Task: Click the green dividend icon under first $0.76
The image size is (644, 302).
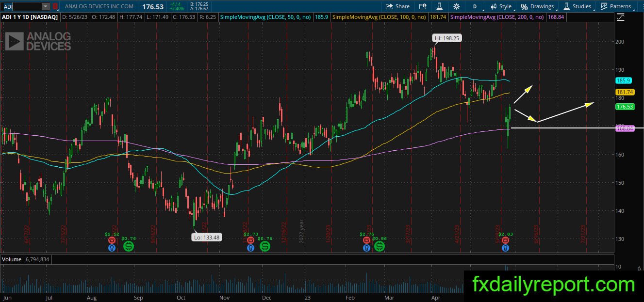Action: [x=129, y=246]
